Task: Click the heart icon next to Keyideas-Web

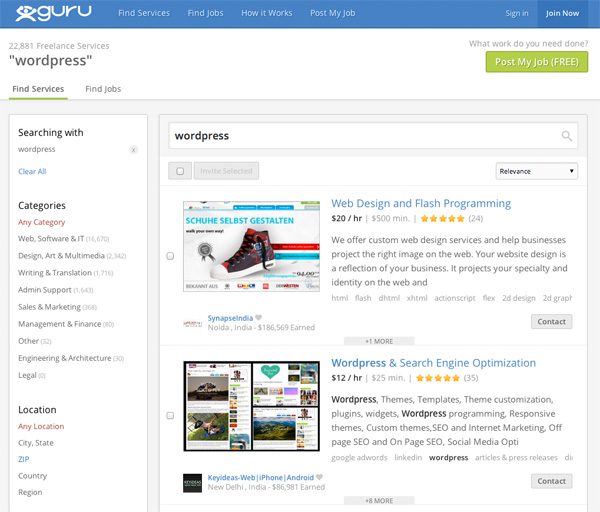Action: [x=320, y=477]
